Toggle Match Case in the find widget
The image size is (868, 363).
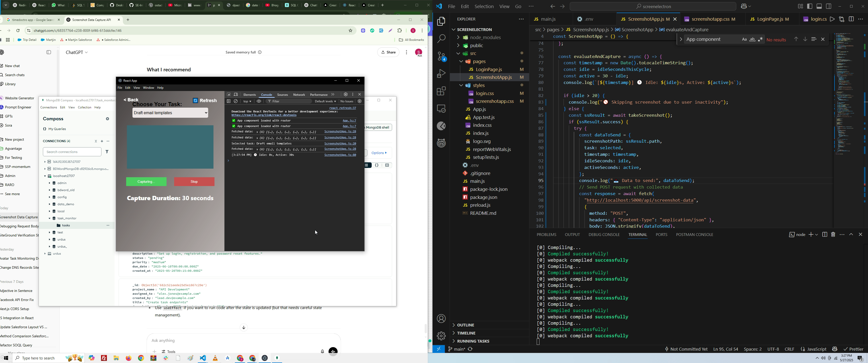(x=744, y=40)
